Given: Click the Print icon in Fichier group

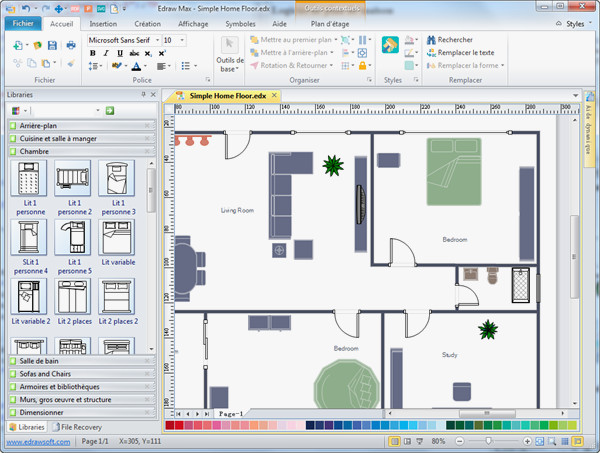Looking at the screenshot, I should point(71,44).
